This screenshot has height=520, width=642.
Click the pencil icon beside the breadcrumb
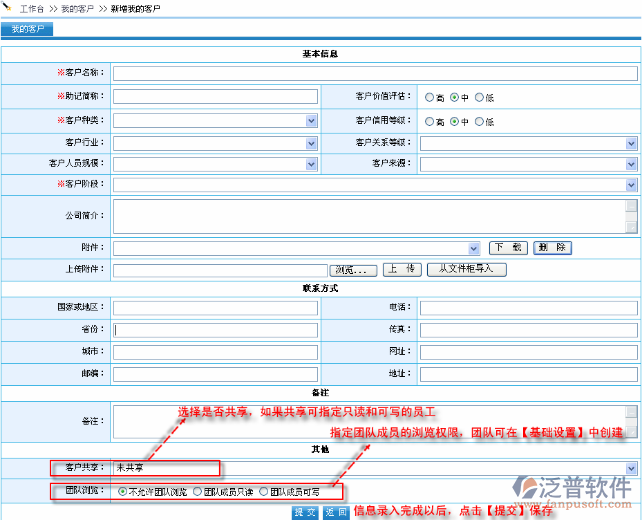click(9, 7)
